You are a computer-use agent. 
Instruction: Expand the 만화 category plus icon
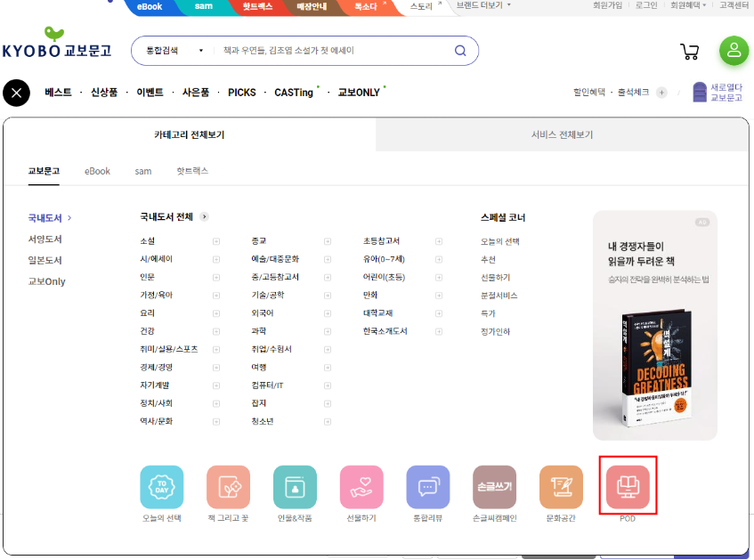439,296
